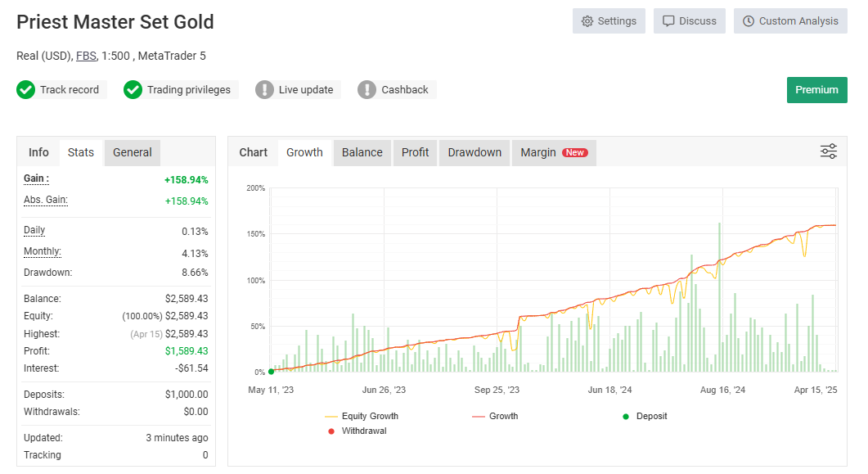
Task: Open the Drawdown chart tab
Action: (474, 152)
